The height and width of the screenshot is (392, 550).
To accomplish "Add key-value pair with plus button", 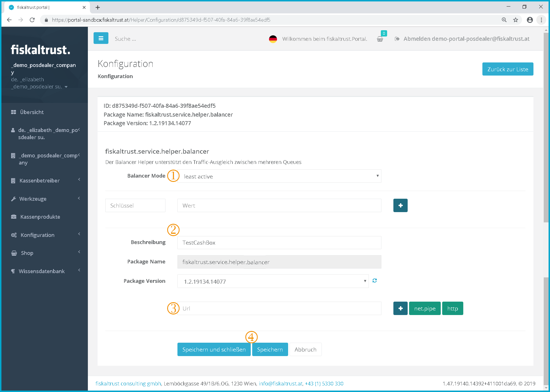I will pyautogui.click(x=400, y=205).
